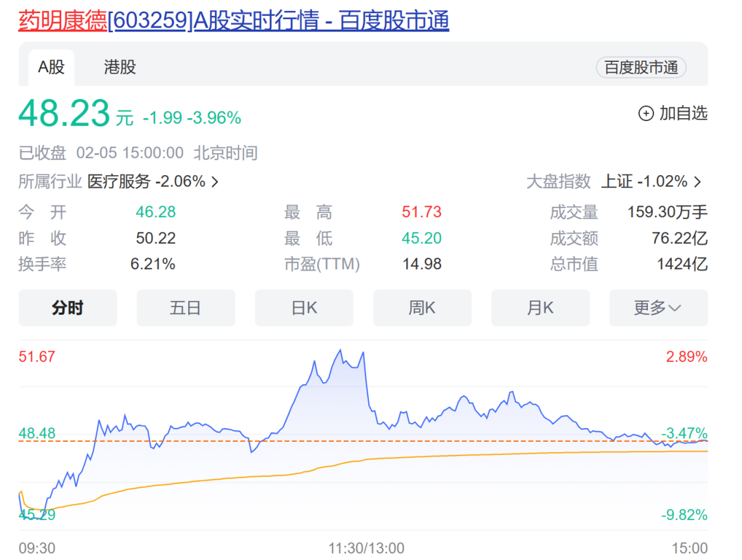The height and width of the screenshot is (560, 742).
Task: Switch to the A股 tab
Action: point(51,67)
